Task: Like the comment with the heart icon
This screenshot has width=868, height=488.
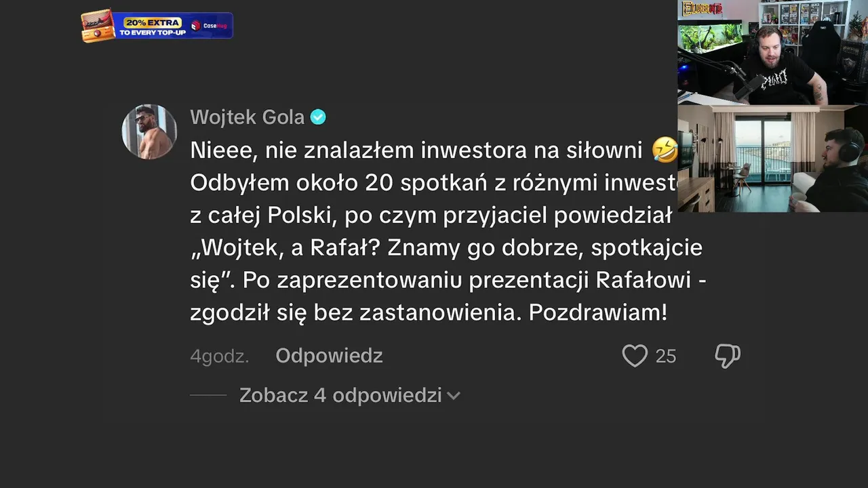Action: tap(635, 356)
